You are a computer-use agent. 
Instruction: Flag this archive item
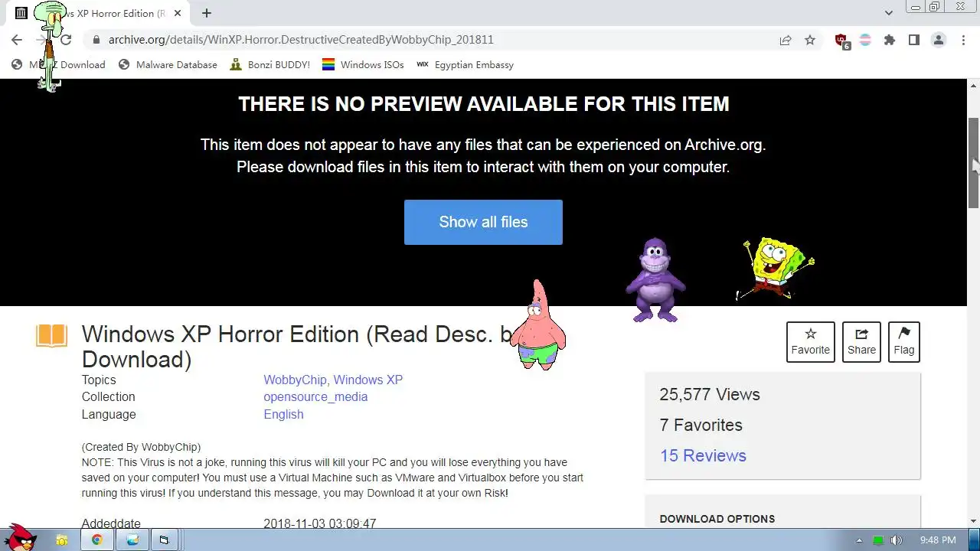[903, 342]
